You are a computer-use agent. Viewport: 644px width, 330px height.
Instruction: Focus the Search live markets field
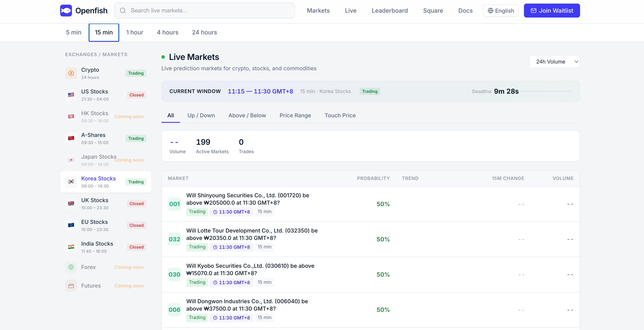[x=204, y=11]
